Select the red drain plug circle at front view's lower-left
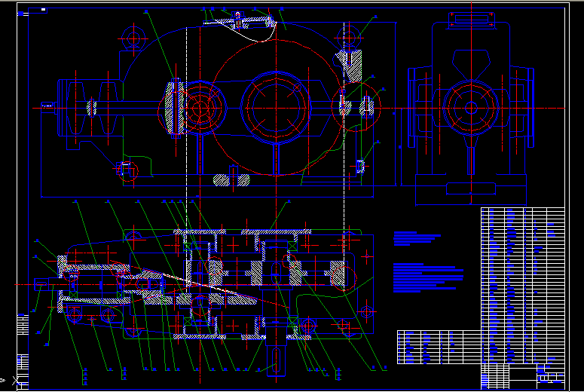This screenshot has height=392, width=584. tap(128, 171)
